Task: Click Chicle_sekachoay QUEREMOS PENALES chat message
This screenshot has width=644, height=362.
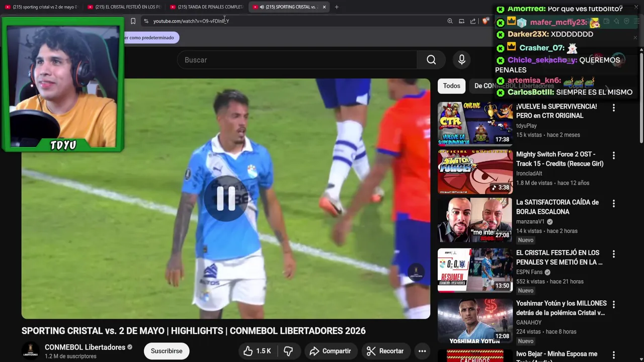Action: (x=558, y=65)
